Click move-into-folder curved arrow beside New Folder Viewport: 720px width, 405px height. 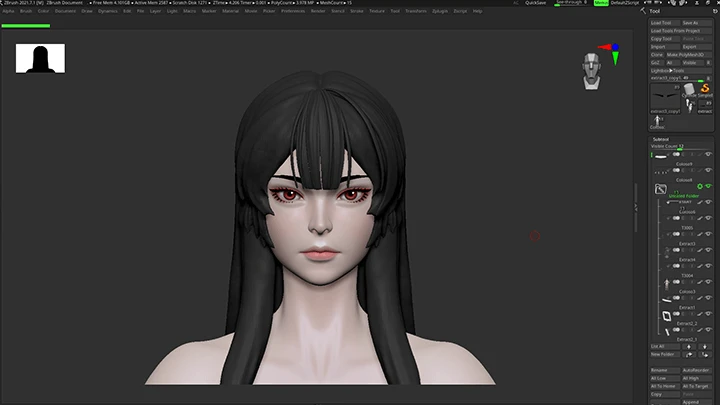(688, 354)
